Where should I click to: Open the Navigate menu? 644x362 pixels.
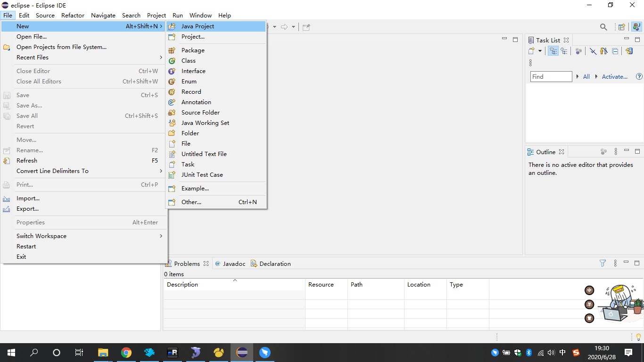pos(103,15)
